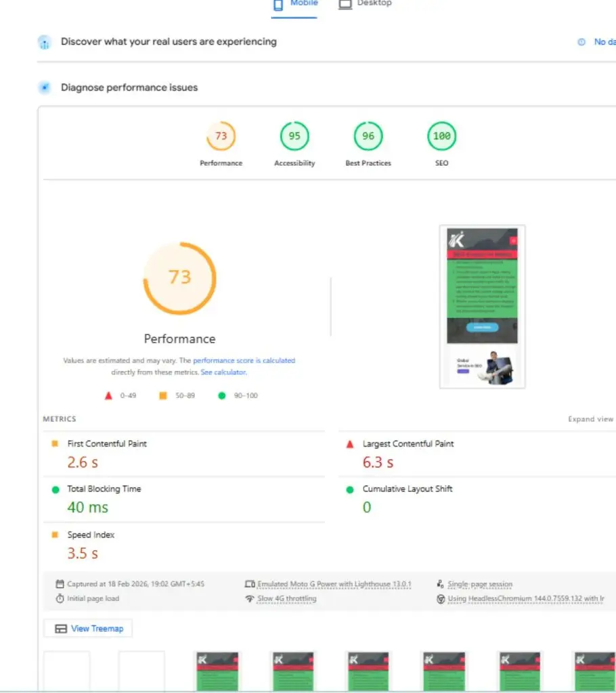Click the SEO score circle showing 100
This screenshot has height=693, width=616.
point(441,135)
